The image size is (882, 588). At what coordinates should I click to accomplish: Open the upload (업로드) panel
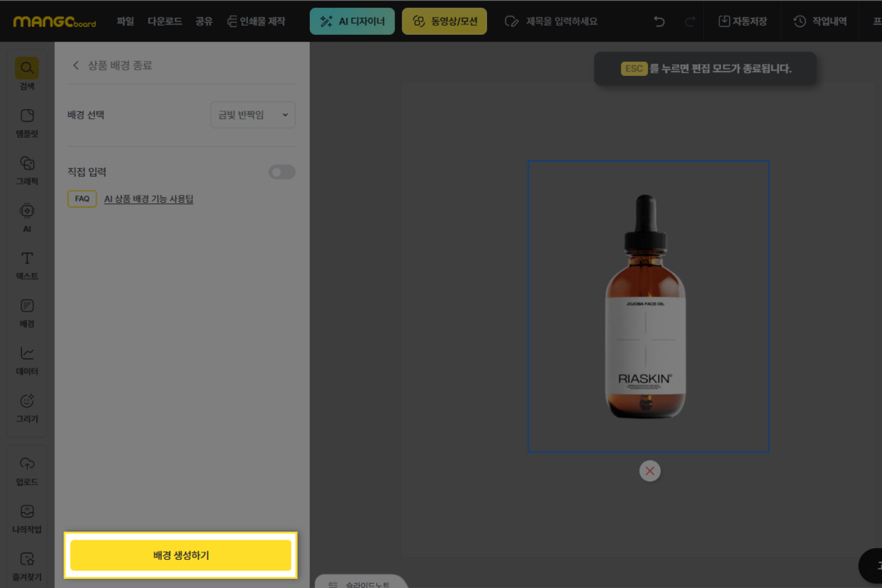(x=27, y=470)
